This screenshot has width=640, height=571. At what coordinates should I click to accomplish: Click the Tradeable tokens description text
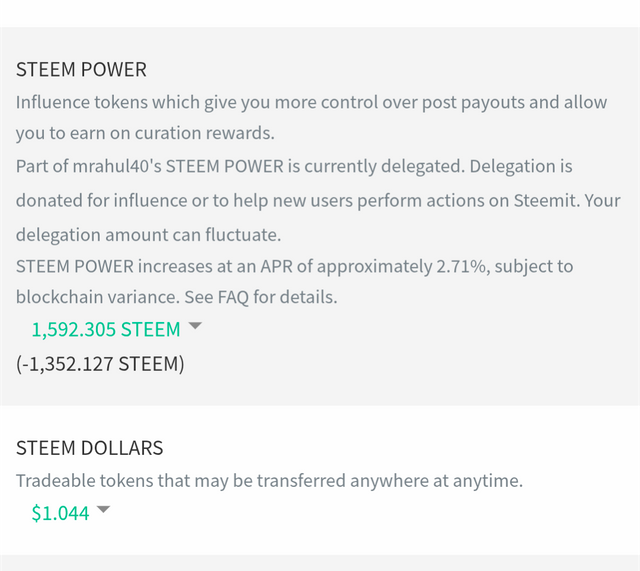tap(269, 481)
